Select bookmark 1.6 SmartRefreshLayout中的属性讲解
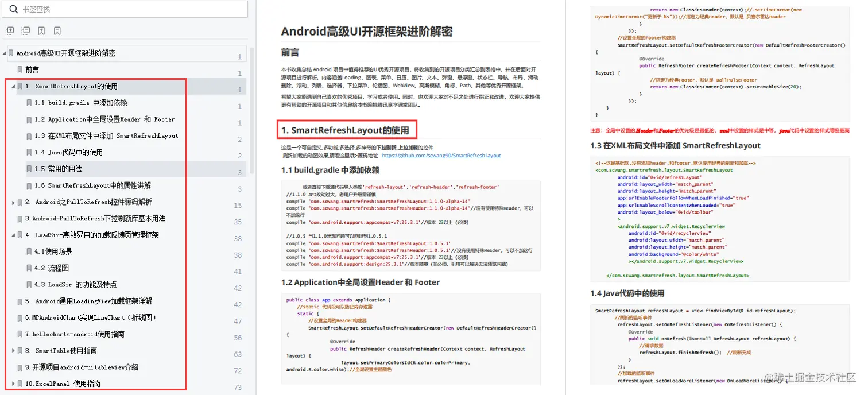 pos(92,185)
